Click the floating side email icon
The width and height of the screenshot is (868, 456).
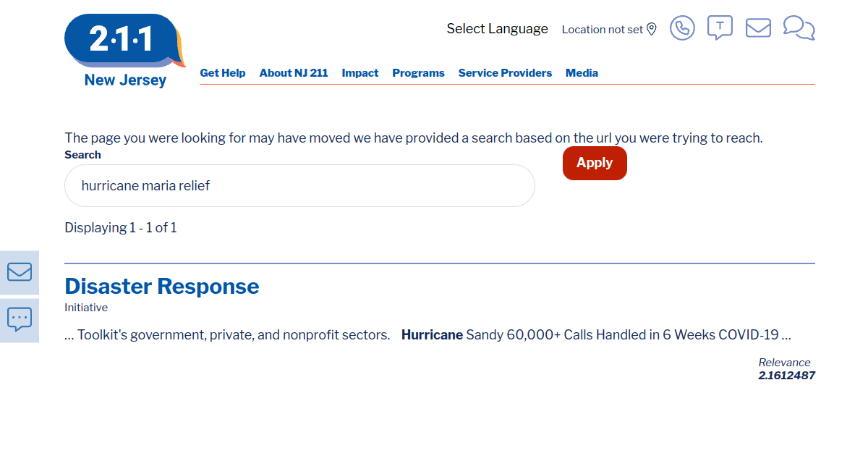pyautogui.click(x=20, y=272)
